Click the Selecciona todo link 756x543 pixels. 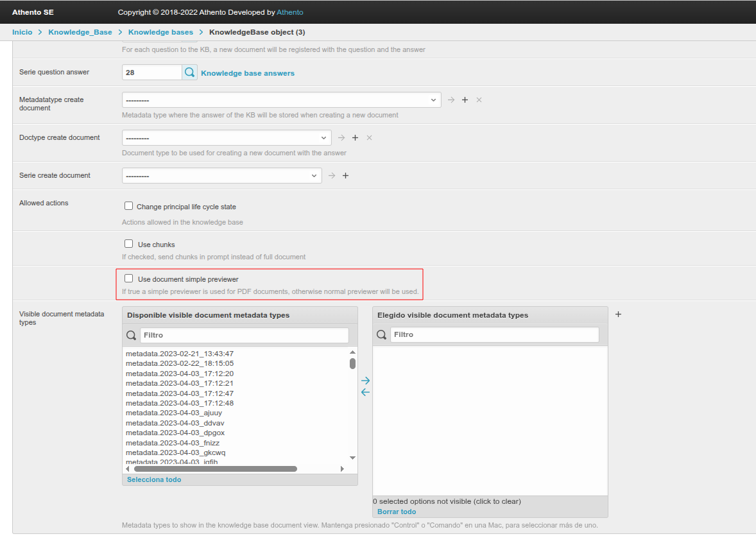click(154, 479)
